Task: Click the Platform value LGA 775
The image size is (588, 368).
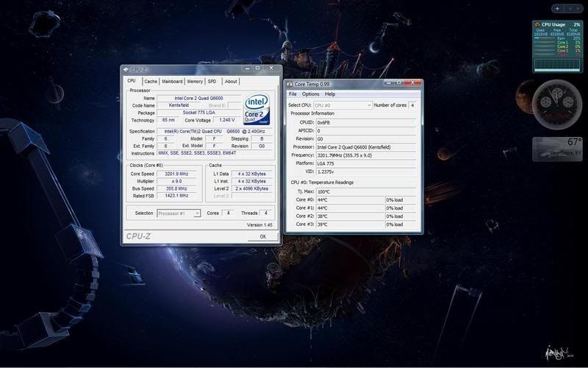Action: tap(365, 163)
